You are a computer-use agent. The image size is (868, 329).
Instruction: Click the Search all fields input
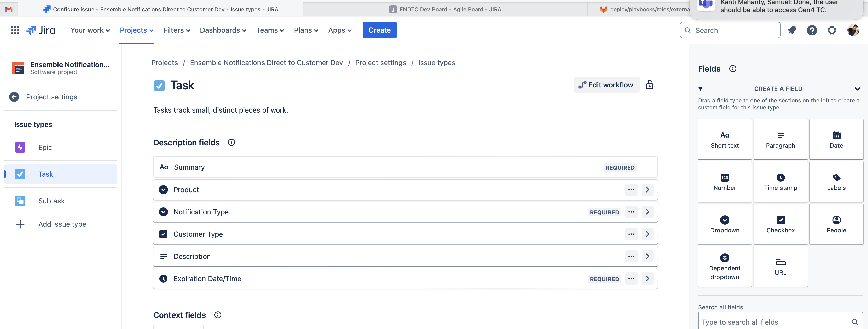click(x=775, y=322)
